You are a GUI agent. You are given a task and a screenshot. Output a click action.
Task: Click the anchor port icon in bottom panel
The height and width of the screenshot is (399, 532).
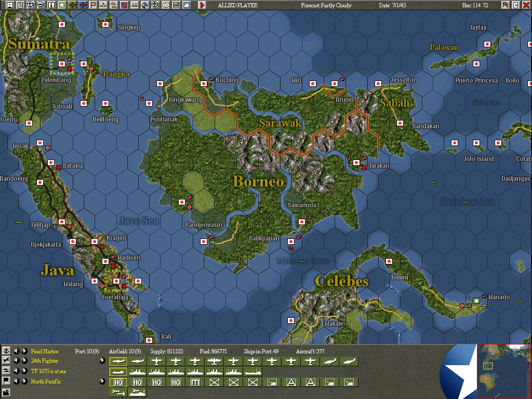coord(6,351)
